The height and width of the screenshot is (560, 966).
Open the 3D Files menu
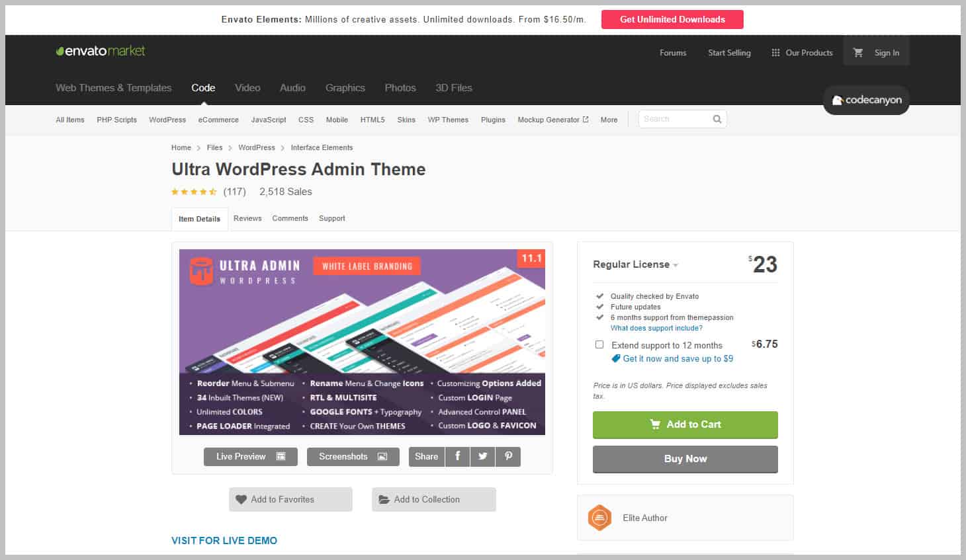point(454,87)
